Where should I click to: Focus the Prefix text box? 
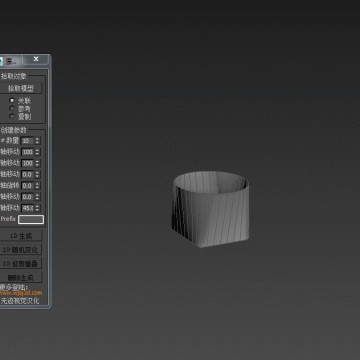coord(31,219)
